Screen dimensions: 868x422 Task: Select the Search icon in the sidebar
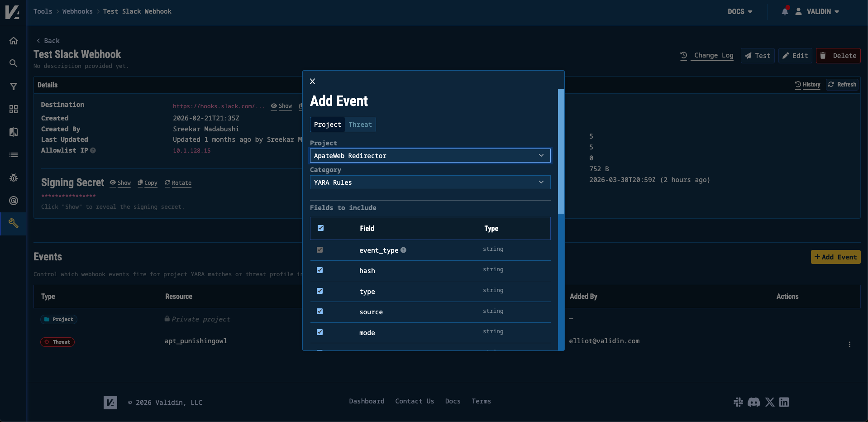click(x=13, y=63)
